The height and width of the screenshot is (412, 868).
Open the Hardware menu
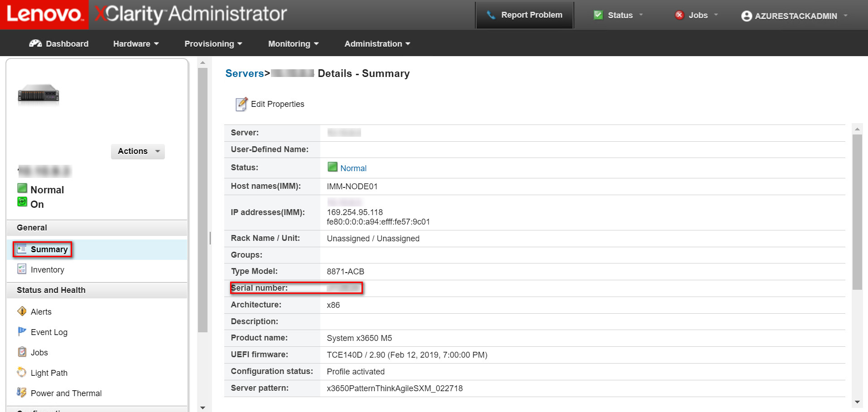click(136, 44)
